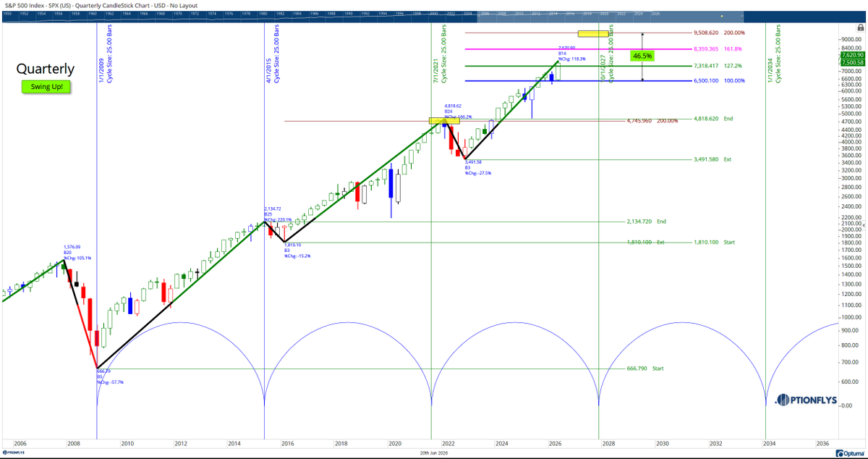
Task: Select the 4,818.62 B24 swing label
Action: click(458, 111)
